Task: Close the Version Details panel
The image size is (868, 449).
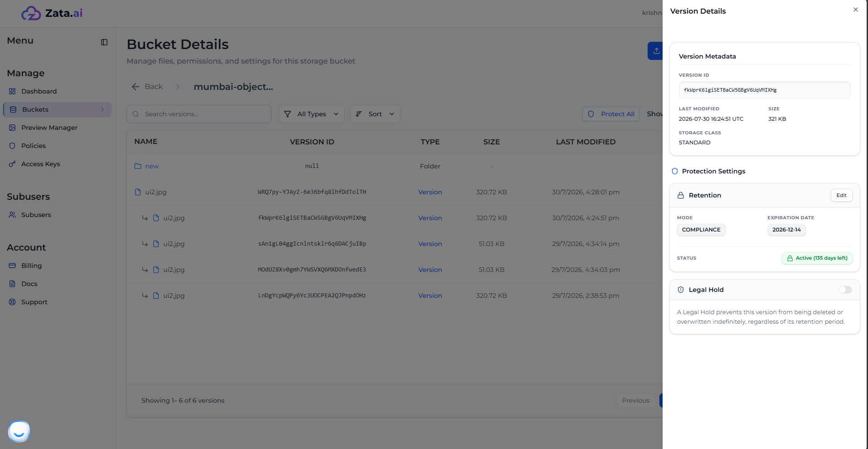Action: pos(856,10)
